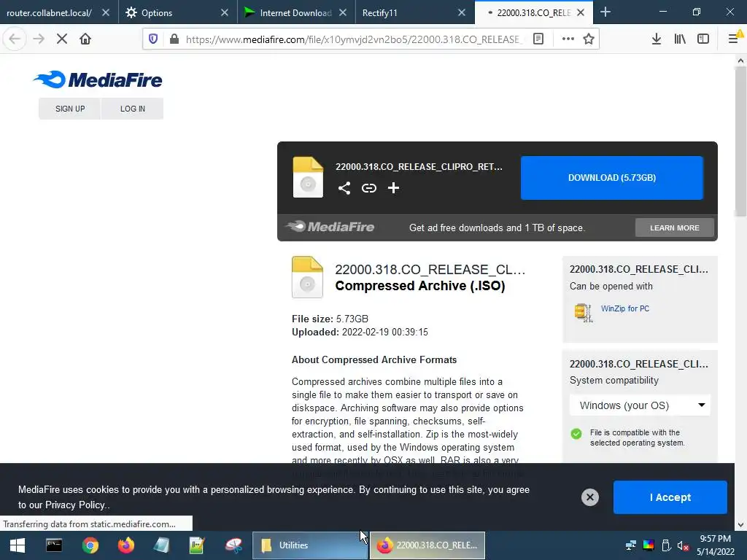Click DOWNLOAD (5.73GB) button

[612, 178]
